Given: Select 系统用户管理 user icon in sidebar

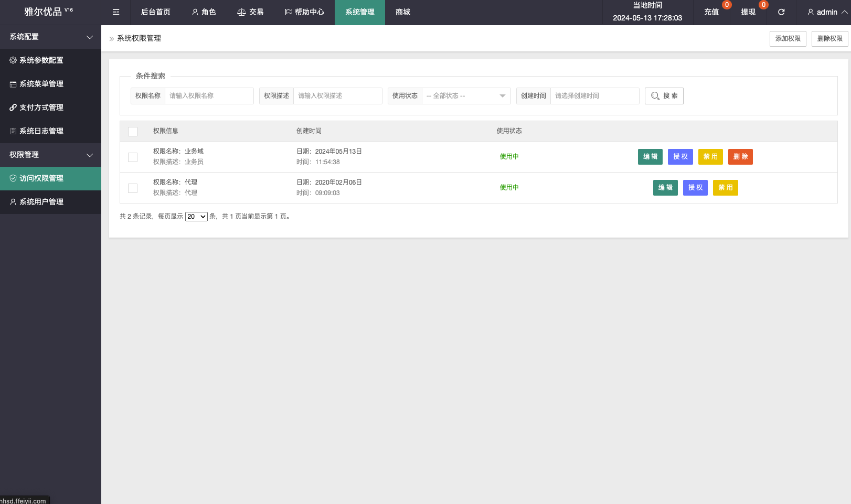Looking at the screenshot, I should click(x=13, y=202).
